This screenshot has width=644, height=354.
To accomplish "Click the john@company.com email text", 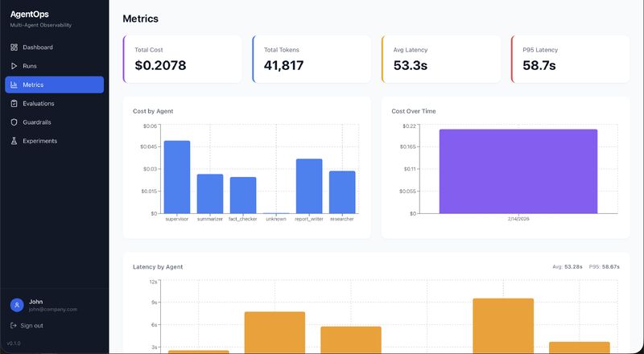I will (53, 310).
